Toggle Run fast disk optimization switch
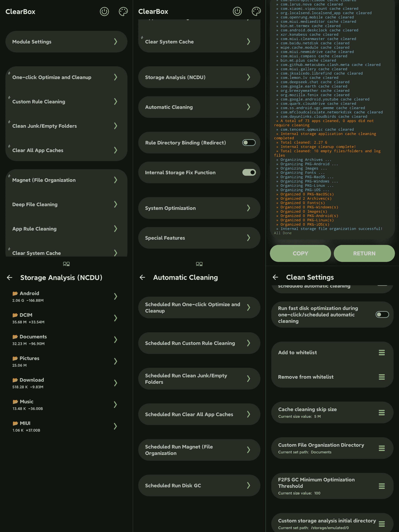Viewport: 399px width, 532px height. click(x=382, y=315)
